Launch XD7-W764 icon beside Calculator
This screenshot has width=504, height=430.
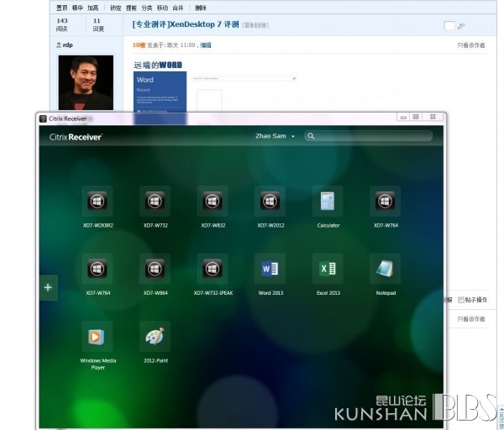[385, 202]
